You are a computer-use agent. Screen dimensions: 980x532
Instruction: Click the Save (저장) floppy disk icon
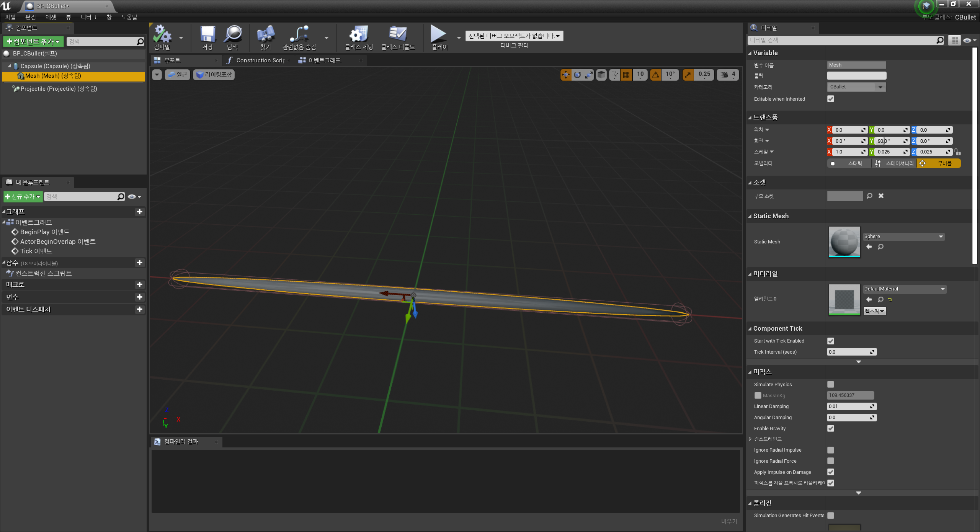point(207,35)
